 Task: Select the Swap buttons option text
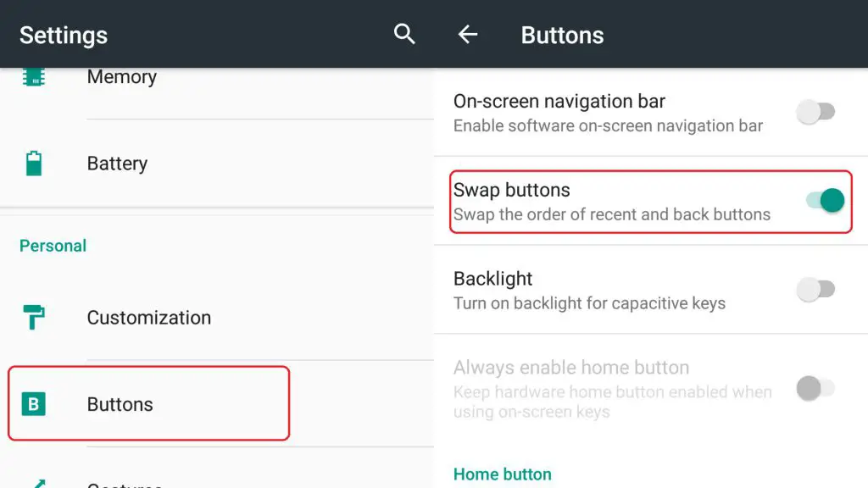pyautogui.click(x=511, y=190)
